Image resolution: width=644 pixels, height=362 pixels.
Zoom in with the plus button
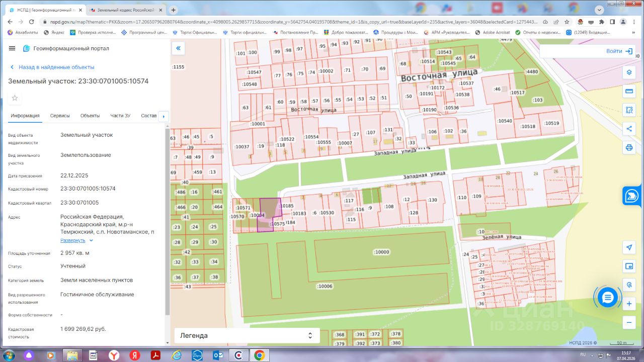628,304
